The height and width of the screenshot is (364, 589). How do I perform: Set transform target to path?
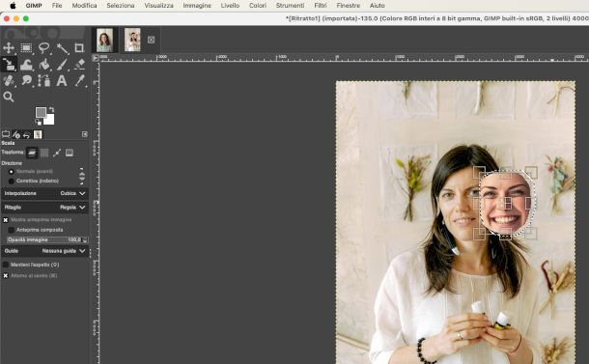click(57, 153)
